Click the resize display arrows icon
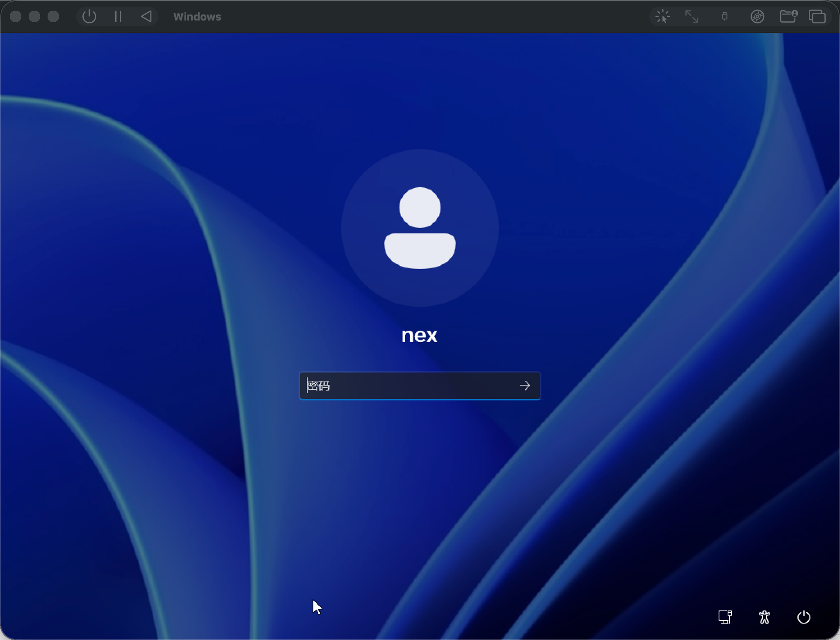 [692, 17]
